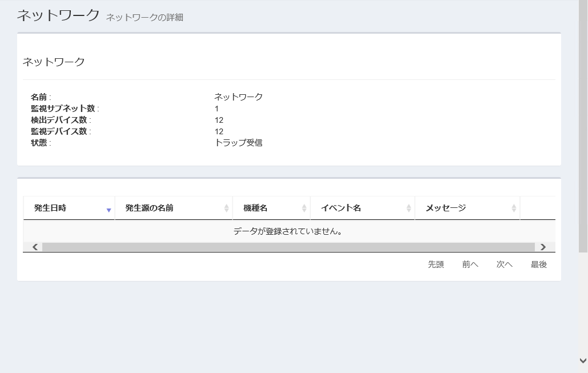
Task: Click the sort arrows icon beside 発生源の名前
Action: (x=226, y=208)
